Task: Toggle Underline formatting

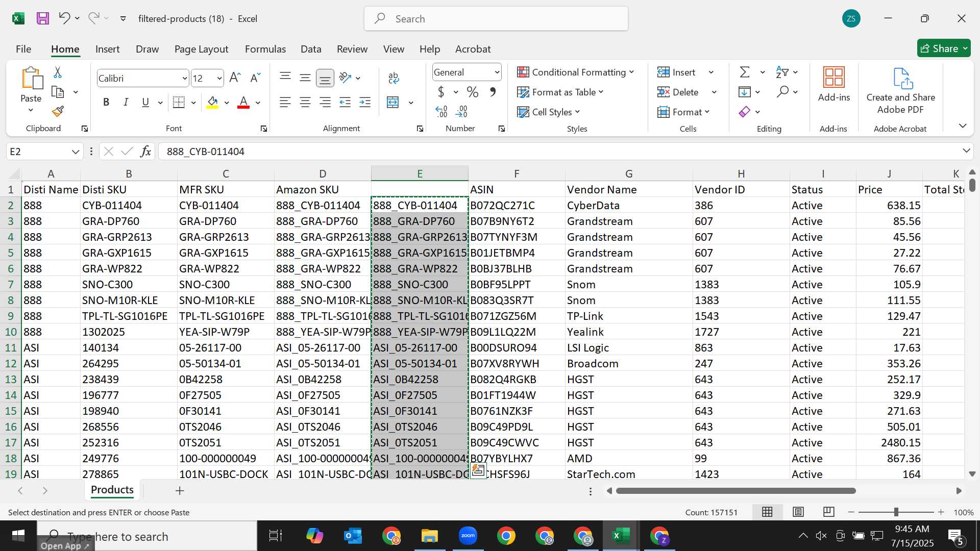Action: point(145,103)
